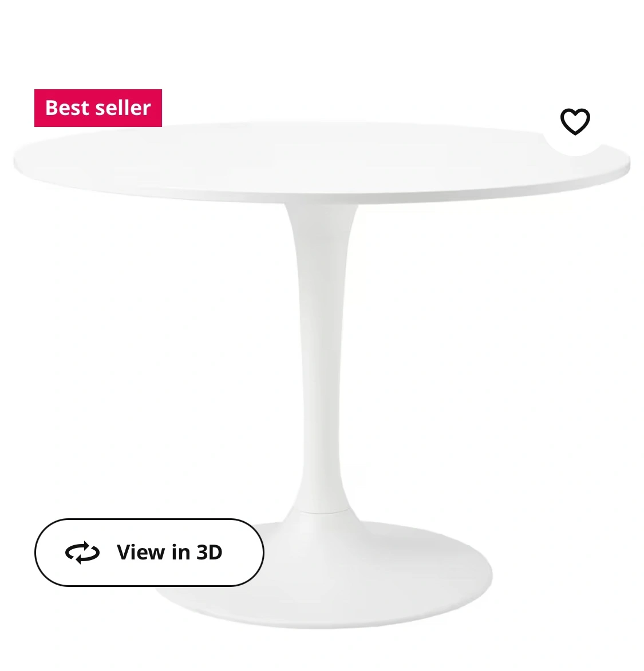The image size is (644, 671).
Task: Click the tabletop's left edge near the badge
Action: click(26, 162)
